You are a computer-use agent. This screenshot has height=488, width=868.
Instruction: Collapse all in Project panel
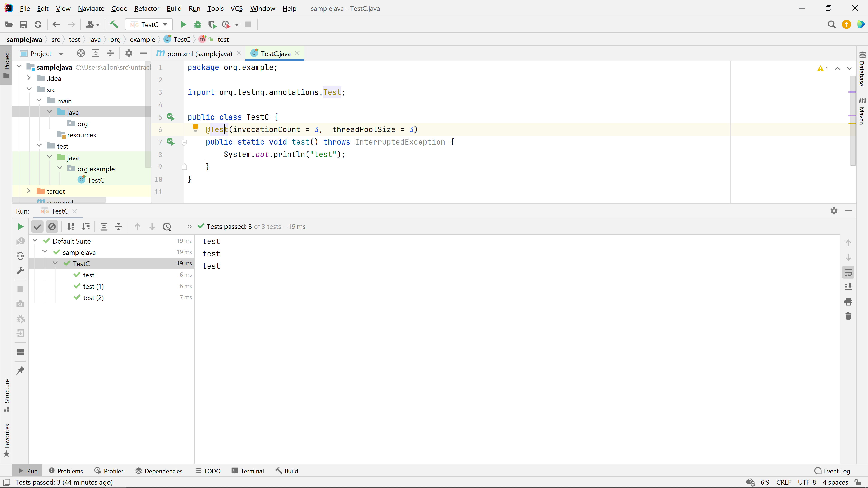click(x=110, y=53)
